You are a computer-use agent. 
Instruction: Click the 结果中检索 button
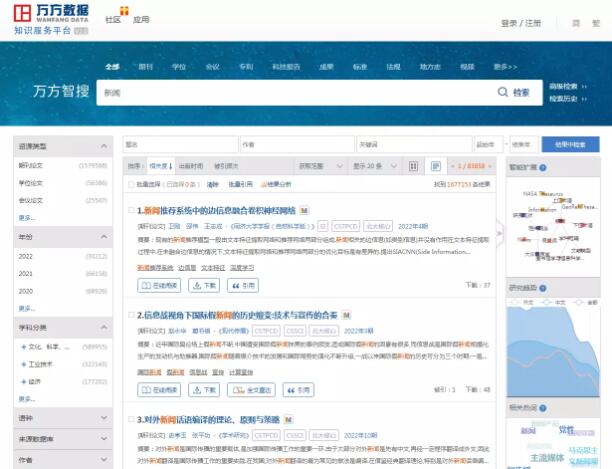click(571, 145)
